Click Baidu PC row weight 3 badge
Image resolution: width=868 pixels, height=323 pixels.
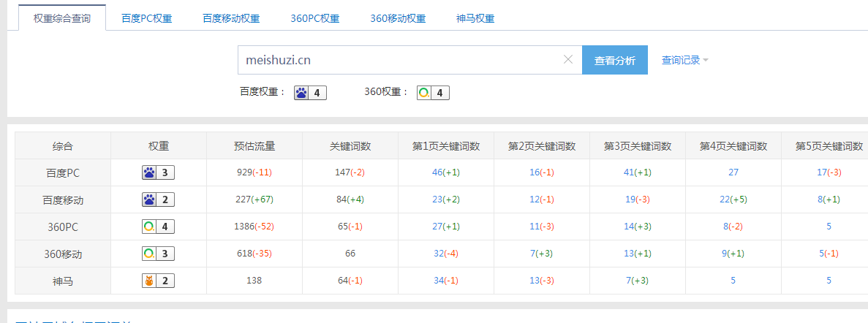click(x=158, y=172)
